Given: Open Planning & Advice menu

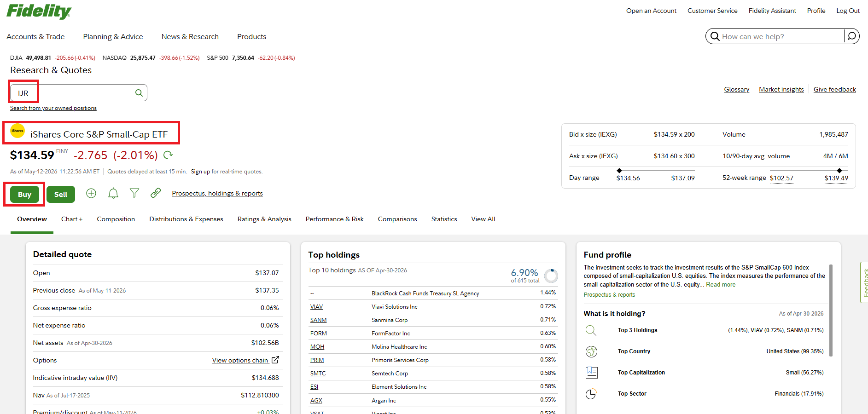Looking at the screenshot, I should [113, 36].
